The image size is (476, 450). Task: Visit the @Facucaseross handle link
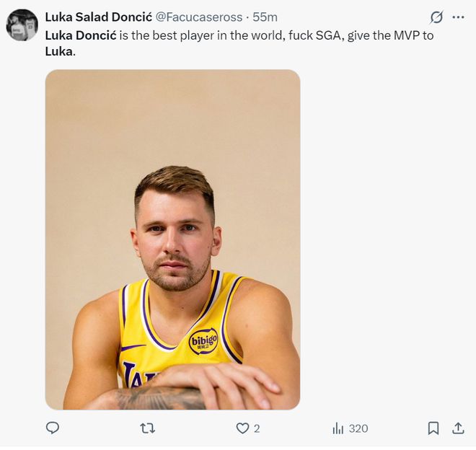coord(197,17)
